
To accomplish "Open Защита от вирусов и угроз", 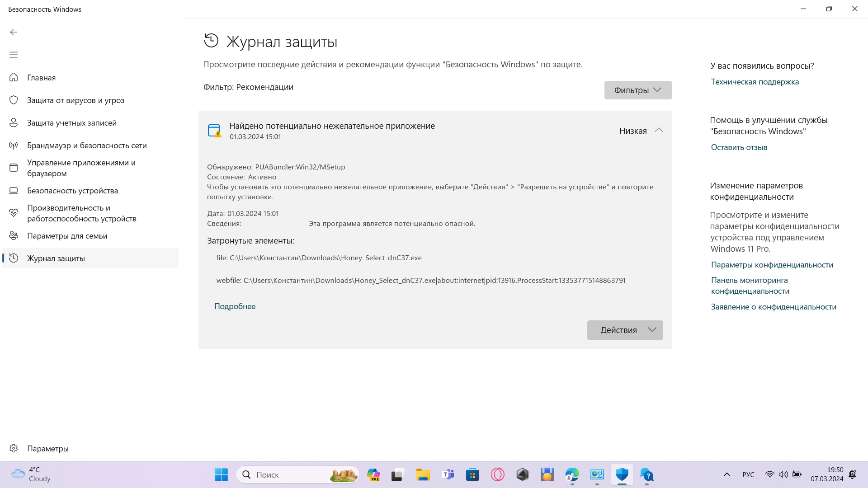I will pos(90,100).
